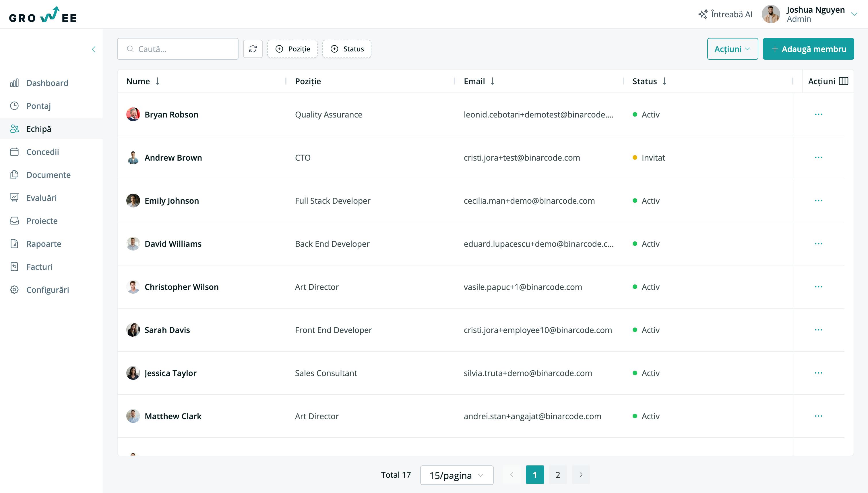Open the actions menu for Andrew Brown

click(x=818, y=157)
